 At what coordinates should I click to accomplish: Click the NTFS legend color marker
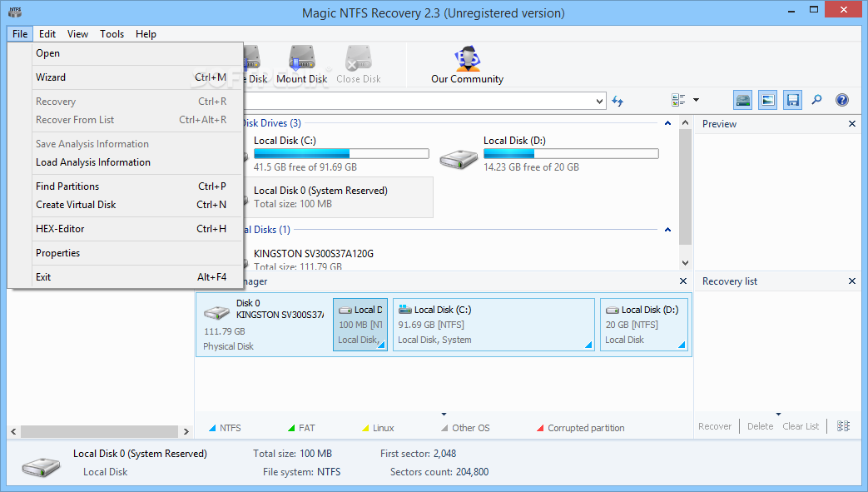click(212, 428)
